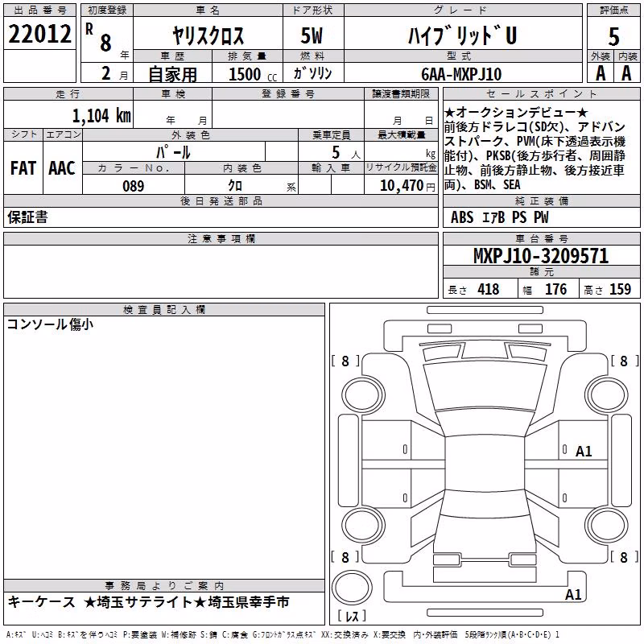The height and width of the screenshot is (644, 644).
Task: Click the 保証書 later-shipped item
Action: [27, 217]
